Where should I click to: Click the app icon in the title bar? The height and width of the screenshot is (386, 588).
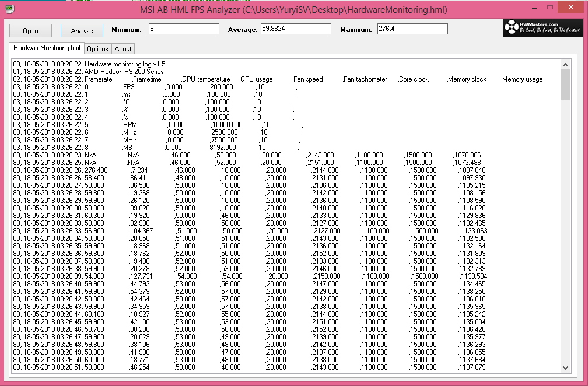pos(10,9)
